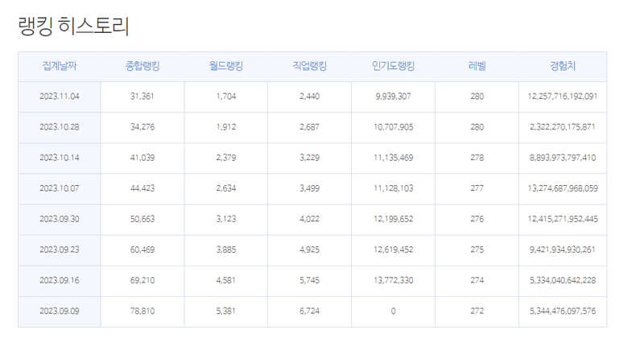This screenshot has height=338, width=644.
Task: Select the 인기도랭킹 column header
Action: click(393, 66)
